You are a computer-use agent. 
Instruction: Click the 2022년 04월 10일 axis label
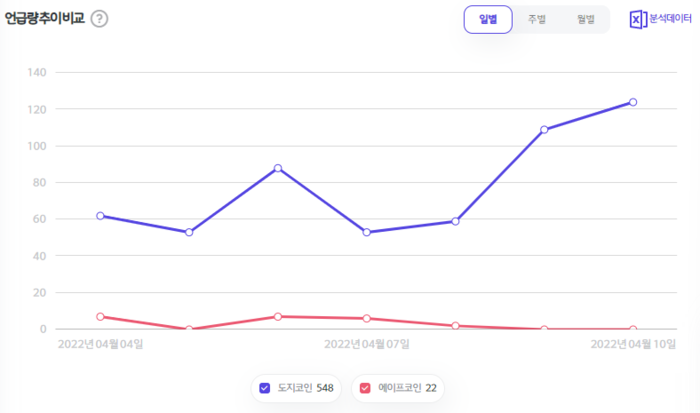(x=633, y=344)
